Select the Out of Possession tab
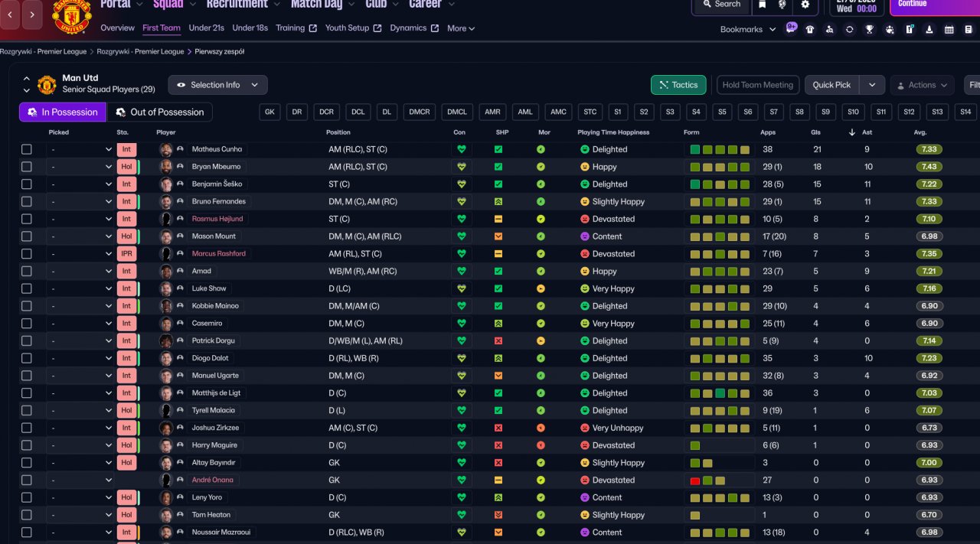Image resolution: width=980 pixels, height=544 pixels. click(159, 112)
